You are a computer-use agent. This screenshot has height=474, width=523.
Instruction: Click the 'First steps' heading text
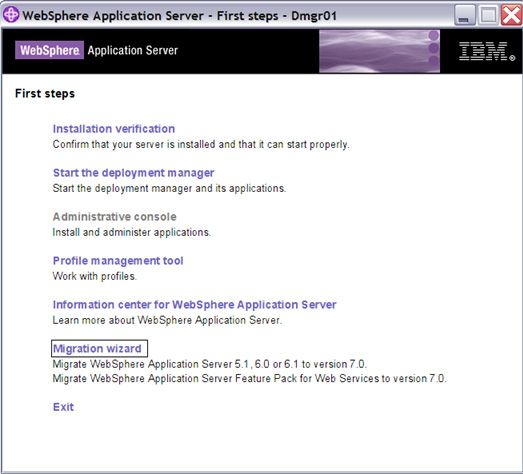45,93
